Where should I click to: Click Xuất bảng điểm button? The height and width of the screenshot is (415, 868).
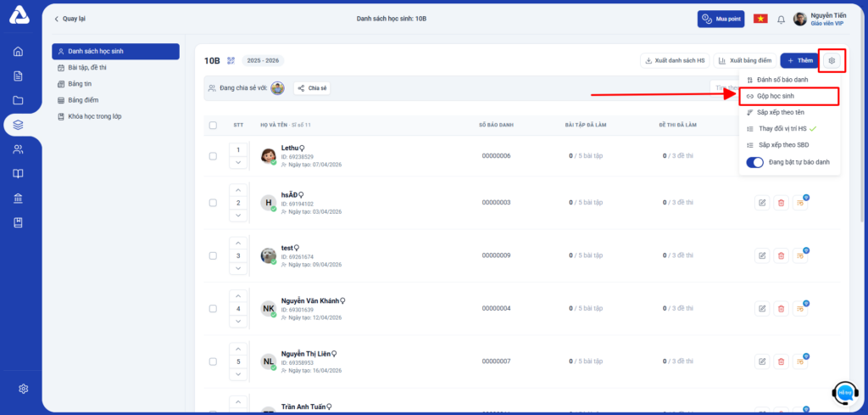[x=744, y=60]
